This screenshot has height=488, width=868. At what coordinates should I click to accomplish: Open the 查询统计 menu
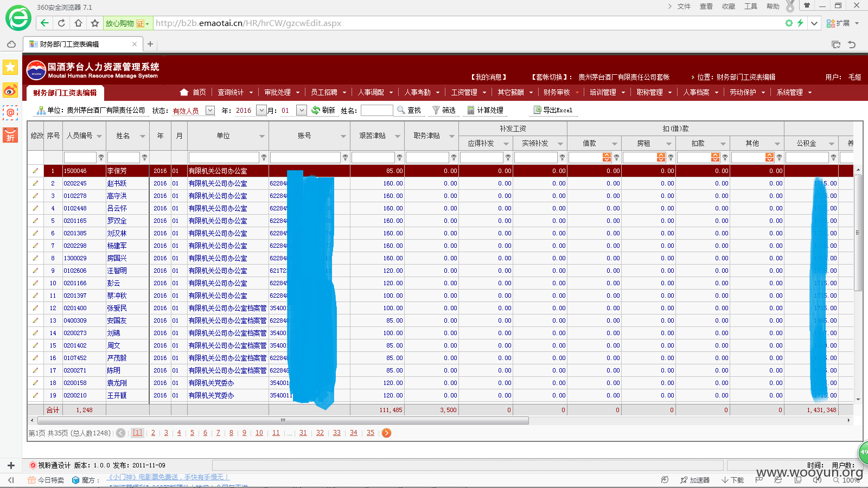point(234,92)
